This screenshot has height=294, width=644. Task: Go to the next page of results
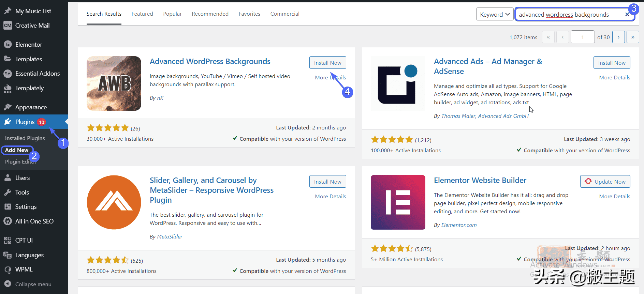(618, 37)
